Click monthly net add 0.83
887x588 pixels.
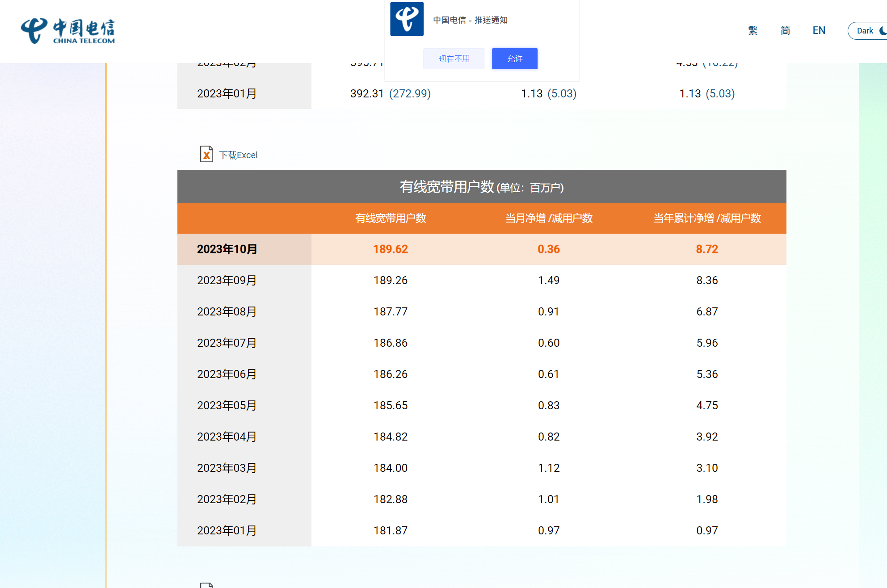point(549,406)
